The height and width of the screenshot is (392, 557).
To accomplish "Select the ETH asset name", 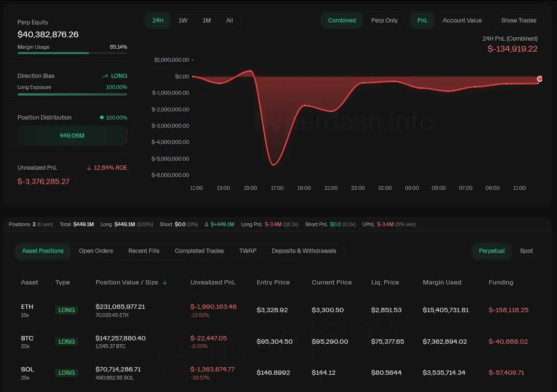I will (x=27, y=307).
